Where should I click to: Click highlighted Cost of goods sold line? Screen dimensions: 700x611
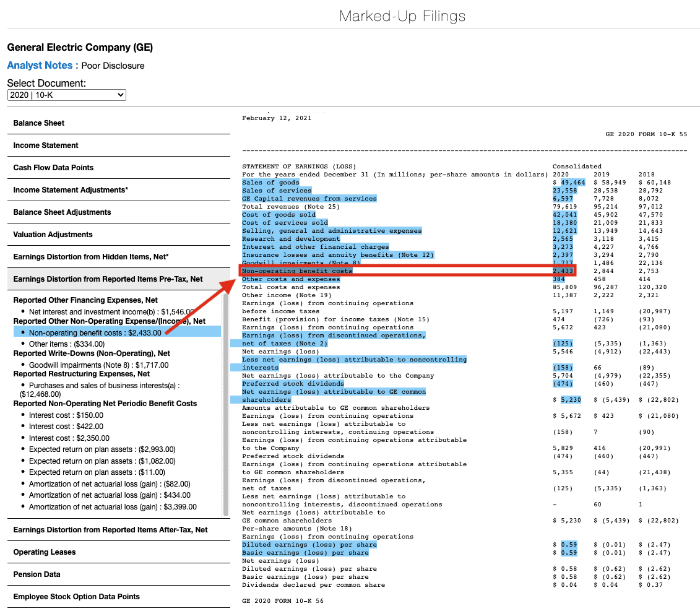(x=279, y=215)
